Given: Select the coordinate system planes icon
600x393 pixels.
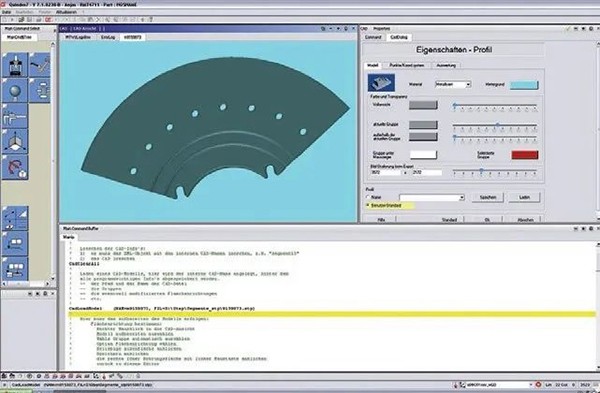Looking at the screenshot, I should [x=15, y=142].
